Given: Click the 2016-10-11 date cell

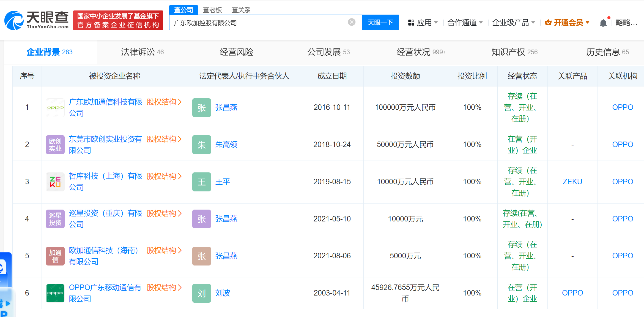Looking at the screenshot, I should pyautogui.click(x=332, y=107).
